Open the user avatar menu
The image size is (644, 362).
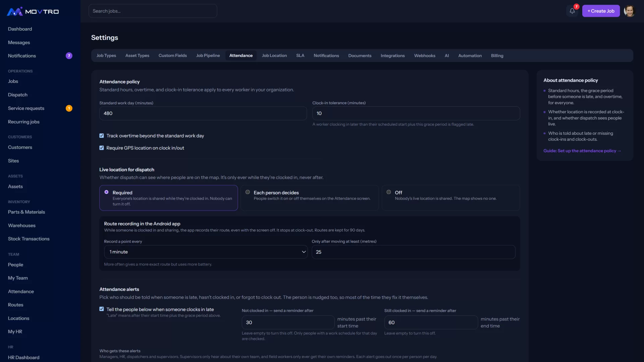point(630,11)
